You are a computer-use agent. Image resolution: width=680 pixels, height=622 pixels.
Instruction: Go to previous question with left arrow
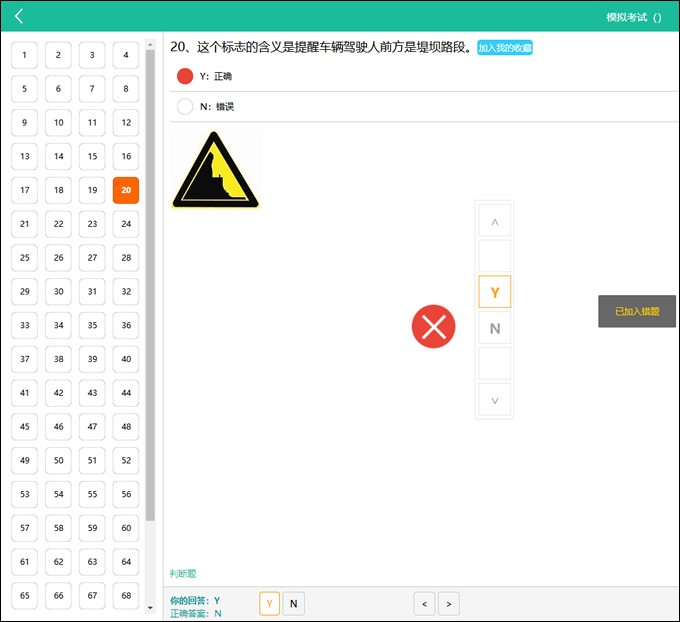click(425, 603)
